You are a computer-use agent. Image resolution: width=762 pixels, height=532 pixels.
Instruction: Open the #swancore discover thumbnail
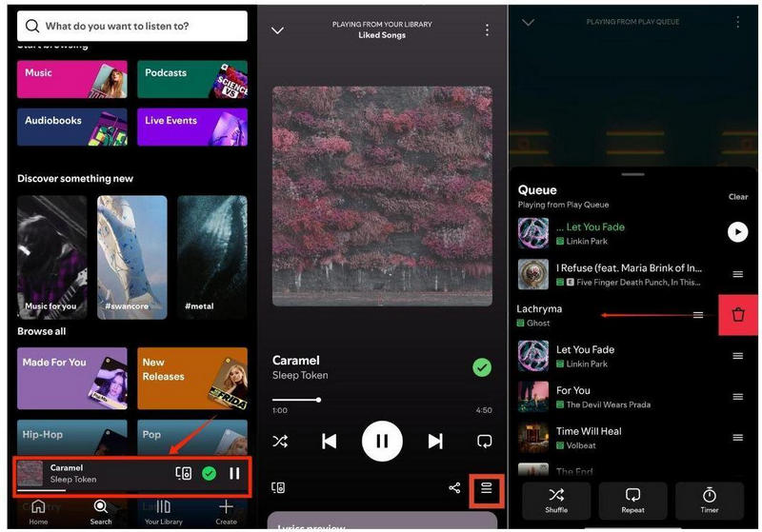[131, 257]
